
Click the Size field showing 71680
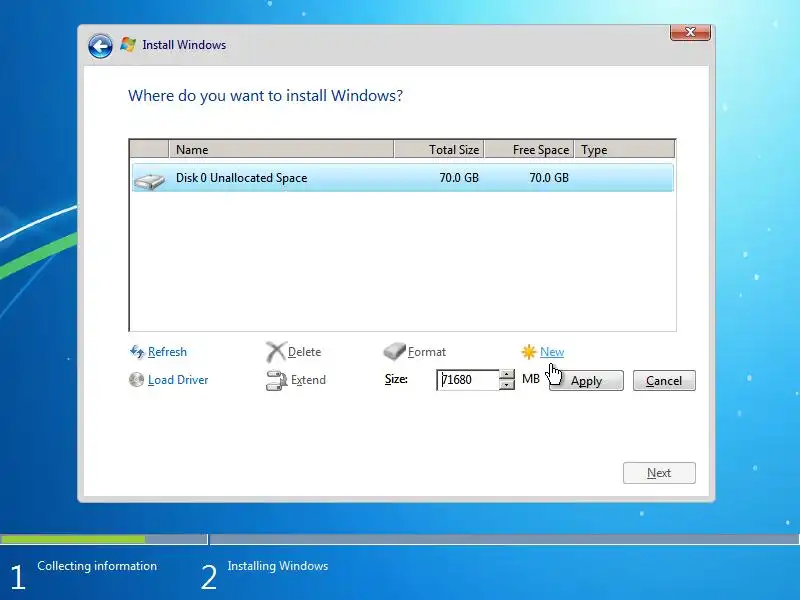click(468, 380)
